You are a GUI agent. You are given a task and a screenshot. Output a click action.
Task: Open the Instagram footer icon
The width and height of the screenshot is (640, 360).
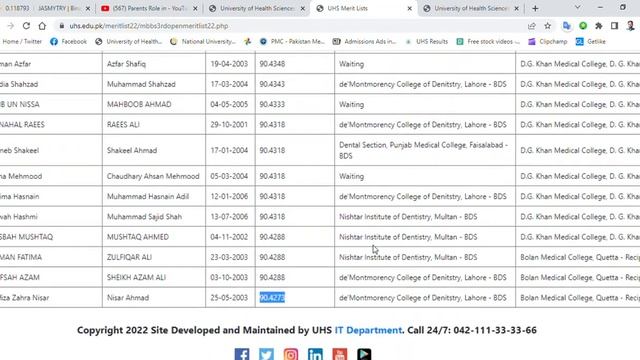(x=291, y=354)
